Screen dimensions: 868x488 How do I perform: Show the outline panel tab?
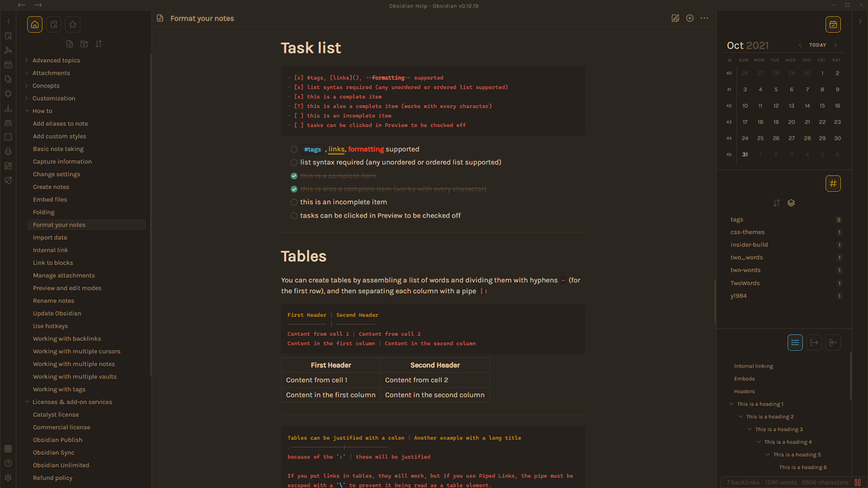(795, 343)
